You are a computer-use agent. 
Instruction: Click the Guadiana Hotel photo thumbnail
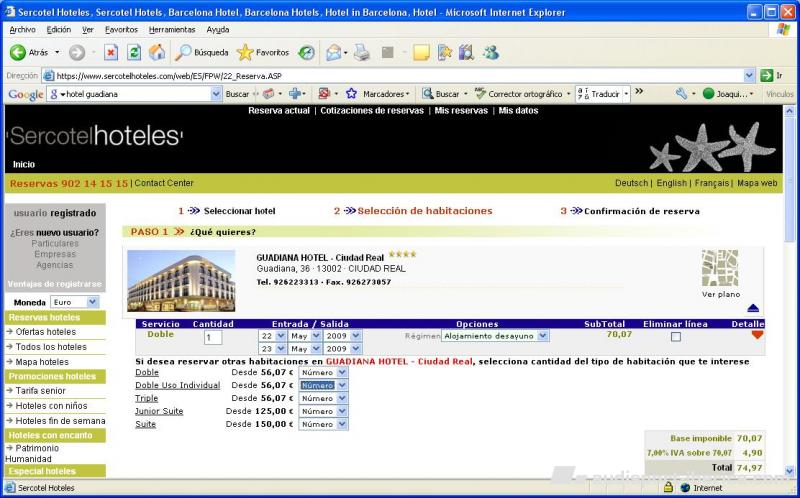click(181, 281)
